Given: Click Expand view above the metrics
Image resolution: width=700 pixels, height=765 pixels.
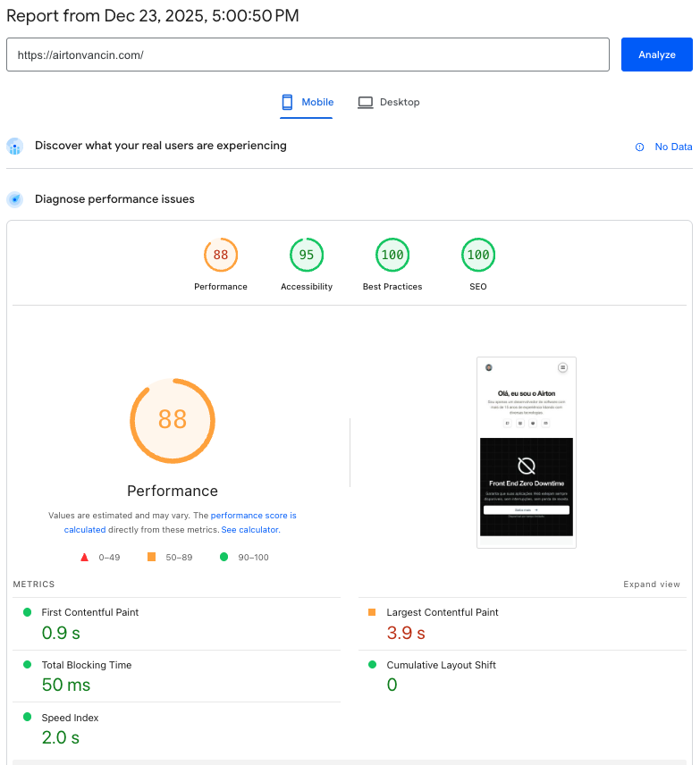Looking at the screenshot, I should coord(651,584).
